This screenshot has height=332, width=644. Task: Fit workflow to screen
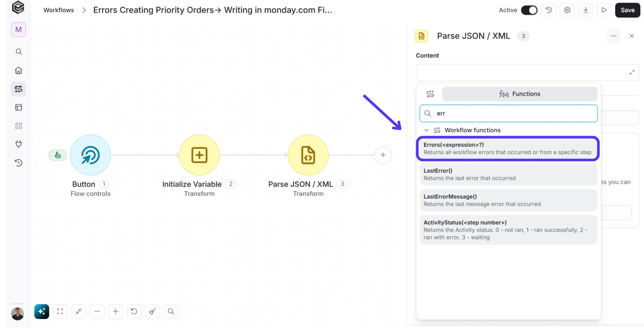click(60, 311)
